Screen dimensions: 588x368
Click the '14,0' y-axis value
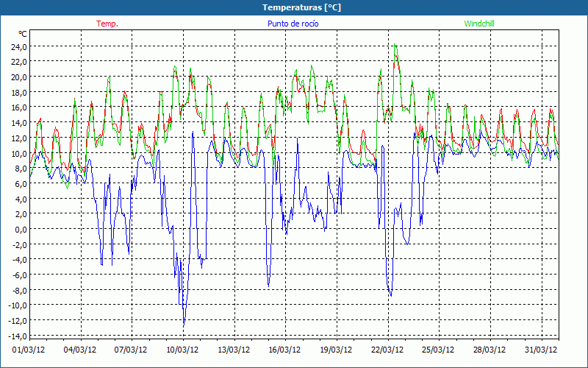click(x=19, y=123)
